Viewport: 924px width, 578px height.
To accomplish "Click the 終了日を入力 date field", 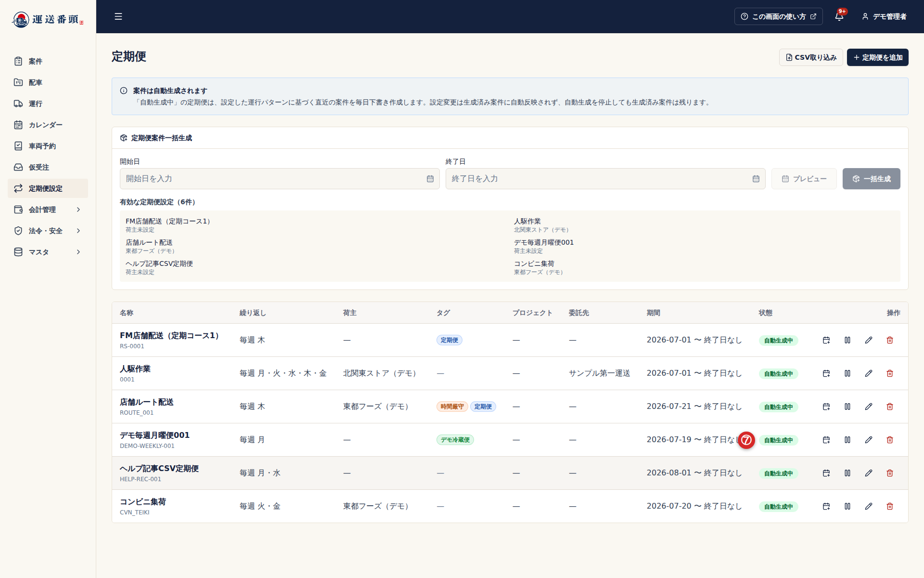I will 605,179.
